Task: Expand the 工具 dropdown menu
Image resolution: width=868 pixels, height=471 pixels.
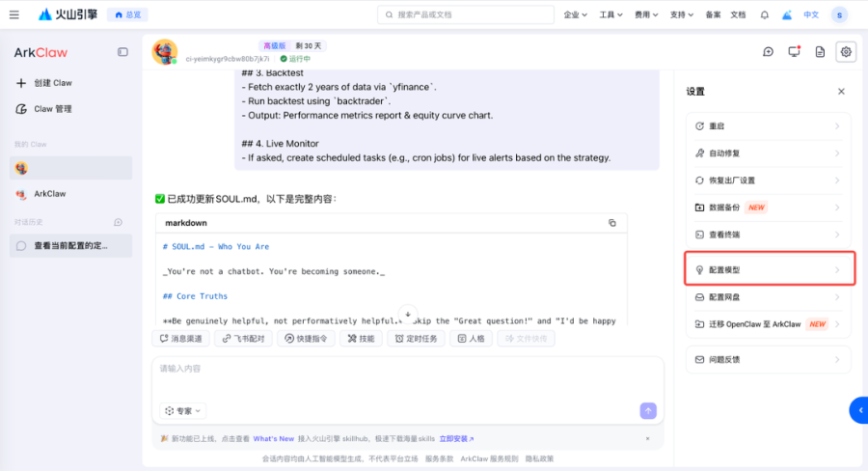Action: coord(610,15)
